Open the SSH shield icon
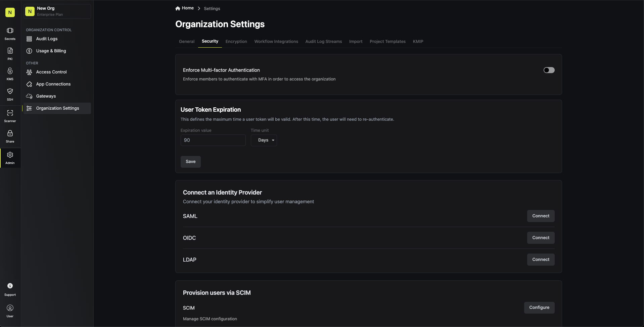 (10, 91)
